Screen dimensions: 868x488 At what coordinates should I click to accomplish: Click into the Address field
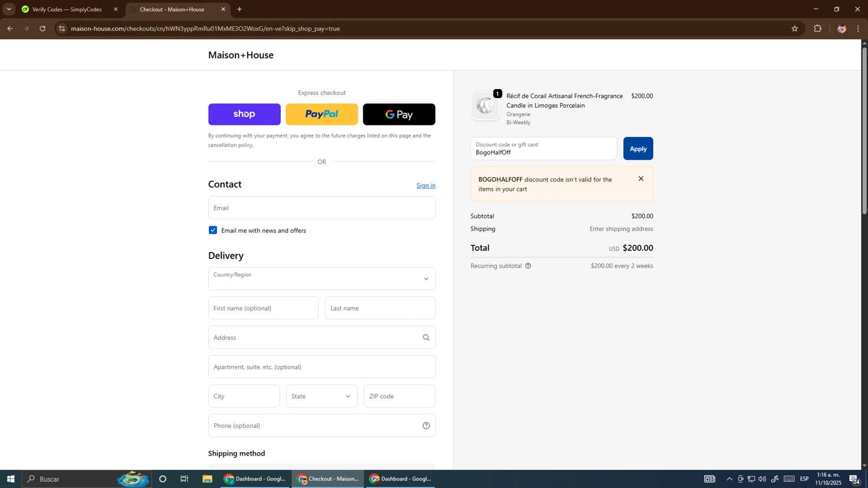(322, 337)
